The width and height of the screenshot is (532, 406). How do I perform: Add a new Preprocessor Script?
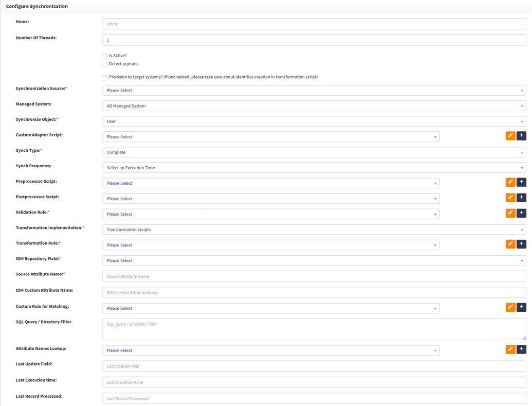coord(522,182)
